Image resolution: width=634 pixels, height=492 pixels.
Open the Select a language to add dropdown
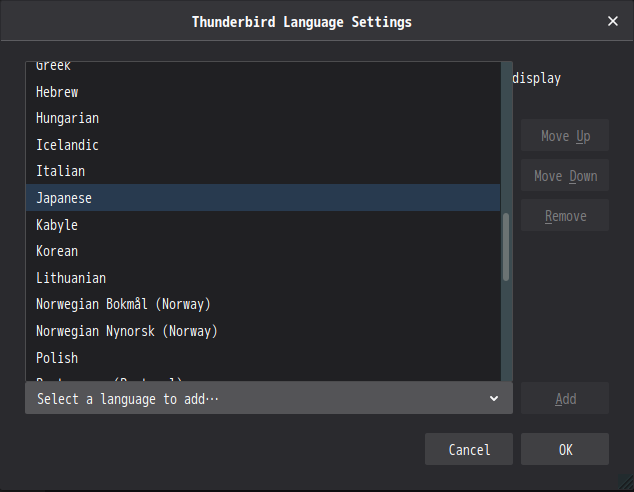coord(269,399)
